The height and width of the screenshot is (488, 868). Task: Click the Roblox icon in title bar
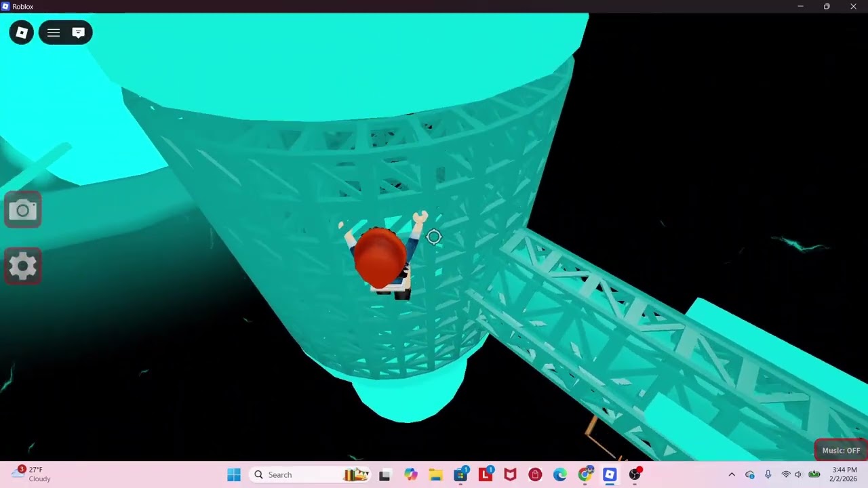[5, 6]
